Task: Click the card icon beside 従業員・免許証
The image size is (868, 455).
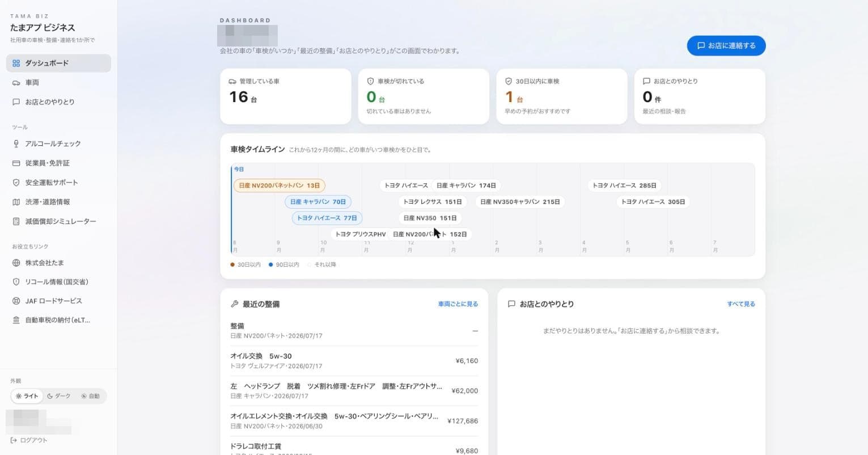Action: (x=16, y=163)
